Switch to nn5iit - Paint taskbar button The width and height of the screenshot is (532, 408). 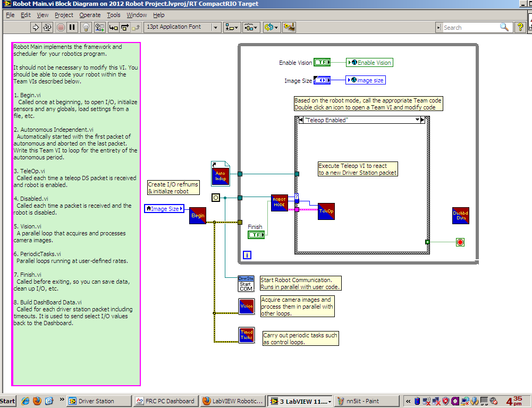(x=367, y=401)
